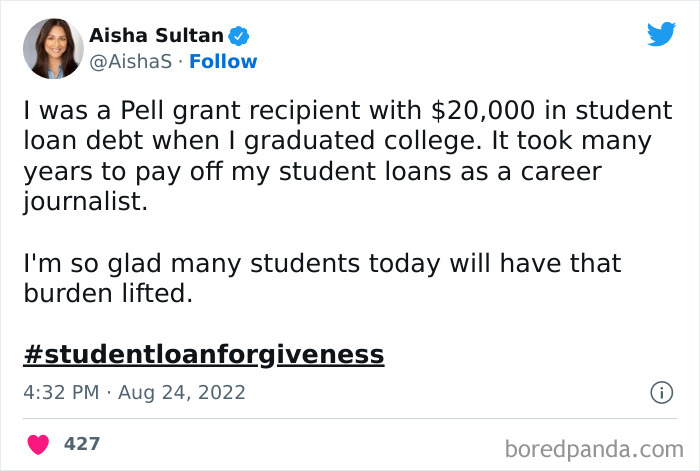The width and height of the screenshot is (700, 471).
Task: Open the tweet info circle icon
Action: 660,392
